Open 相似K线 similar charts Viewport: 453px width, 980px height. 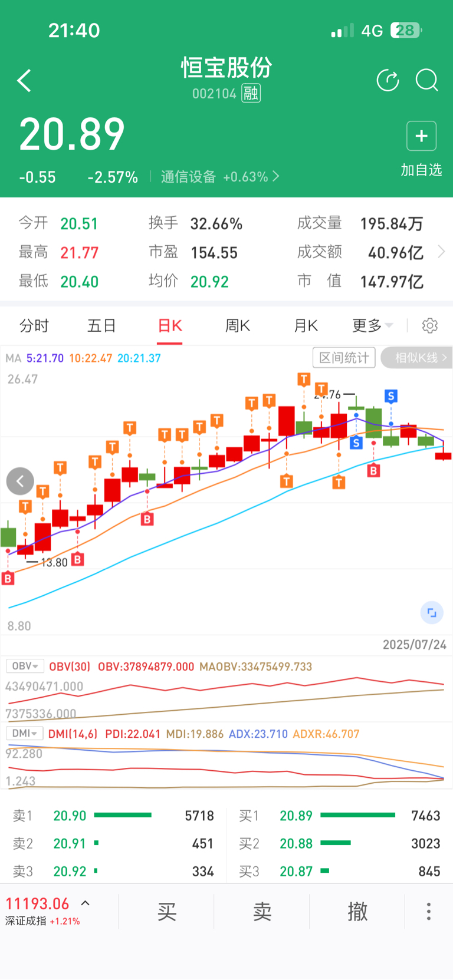(x=416, y=358)
